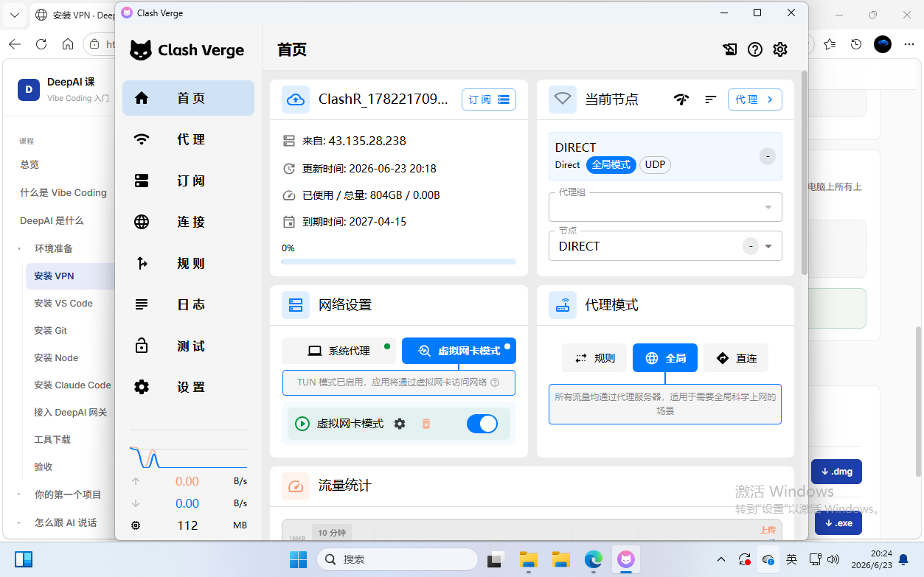Open Microsoft Edge from taskbar
The width and height of the screenshot is (924, 577).
click(x=594, y=560)
